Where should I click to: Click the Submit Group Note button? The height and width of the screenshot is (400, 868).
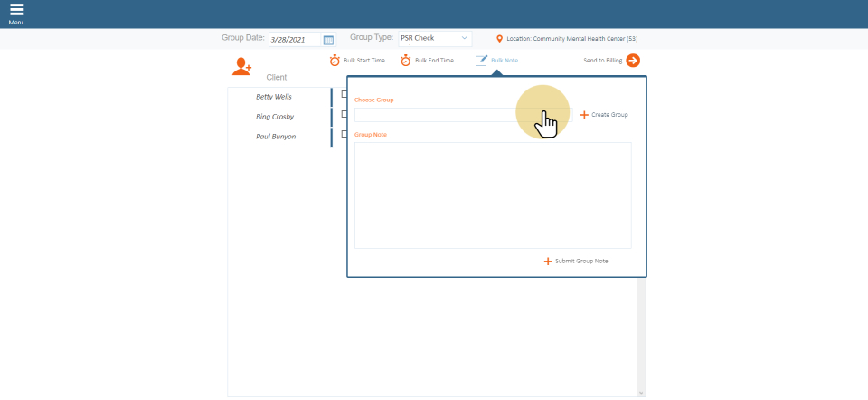576,261
